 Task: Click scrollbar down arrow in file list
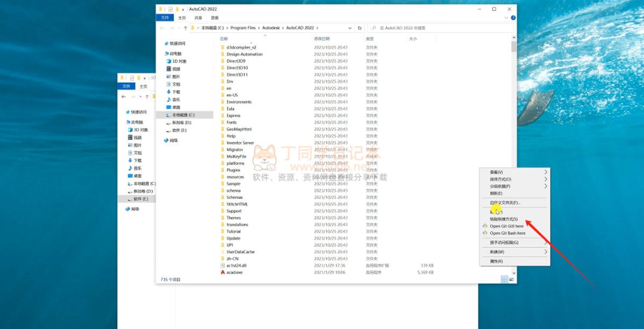click(514, 273)
